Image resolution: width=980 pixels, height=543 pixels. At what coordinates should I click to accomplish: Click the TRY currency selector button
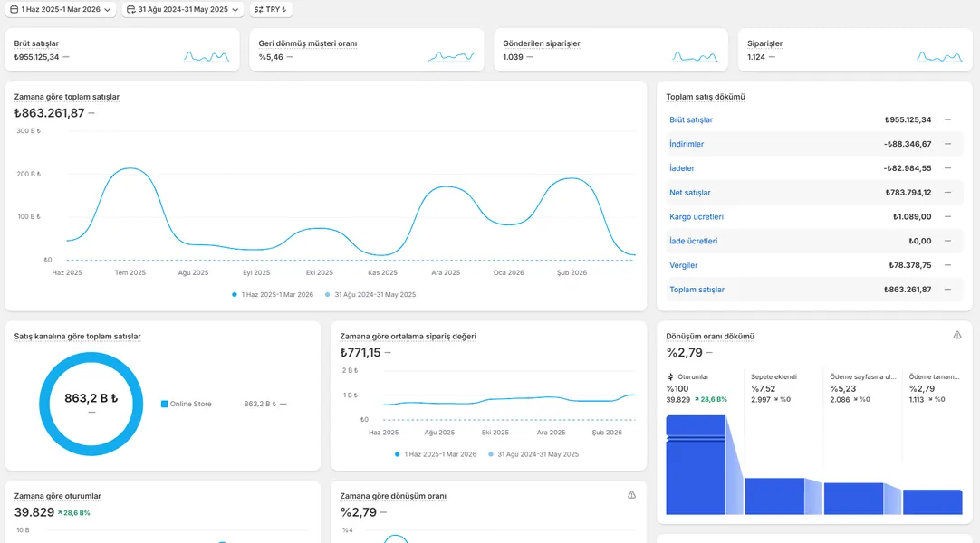(271, 9)
